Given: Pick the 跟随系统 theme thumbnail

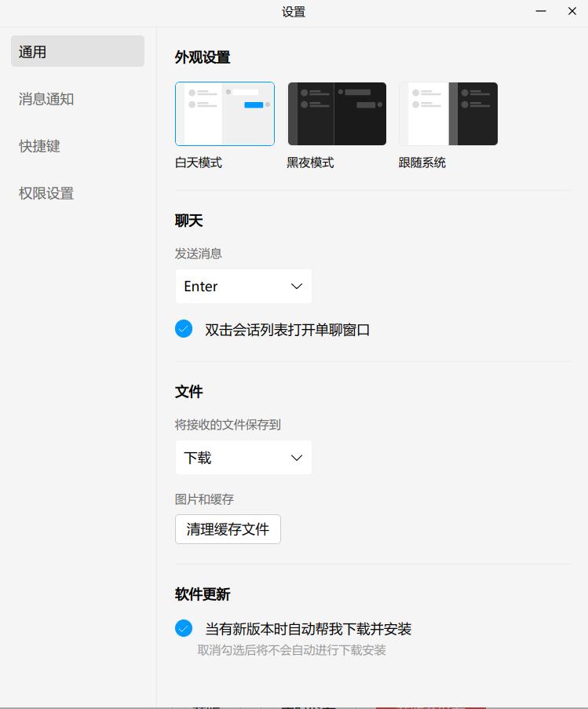Looking at the screenshot, I should tap(448, 114).
